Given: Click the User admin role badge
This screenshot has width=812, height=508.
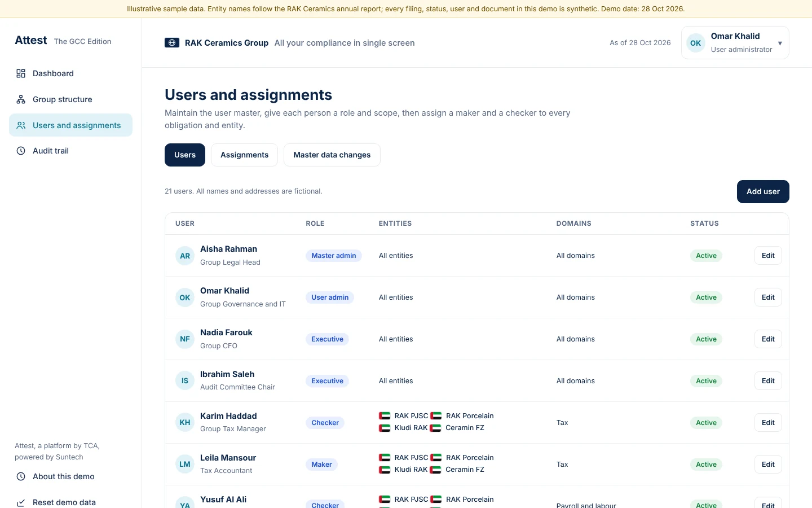Looking at the screenshot, I should point(330,297).
